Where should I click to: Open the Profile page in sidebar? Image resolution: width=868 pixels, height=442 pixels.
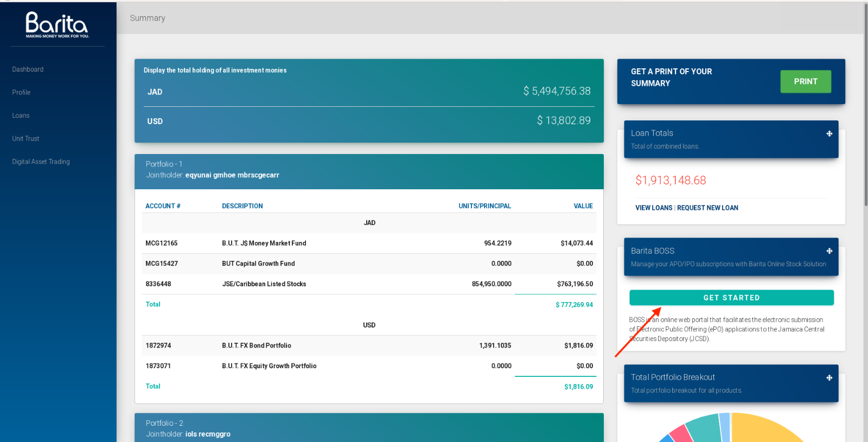point(21,92)
